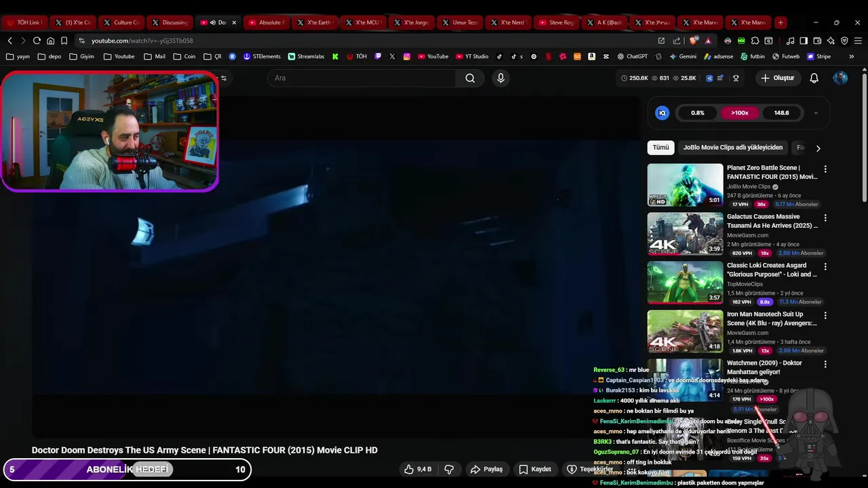Viewport: 868px width, 488px height.
Task: Click the Oluştur create button
Action: [x=777, y=78]
